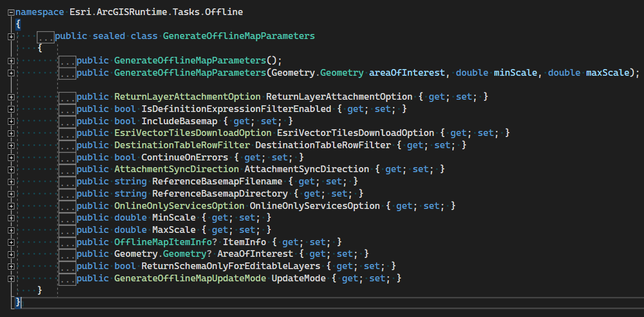Expand plus box on EsriVectorTilesDownloadOption line

[x=11, y=134]
